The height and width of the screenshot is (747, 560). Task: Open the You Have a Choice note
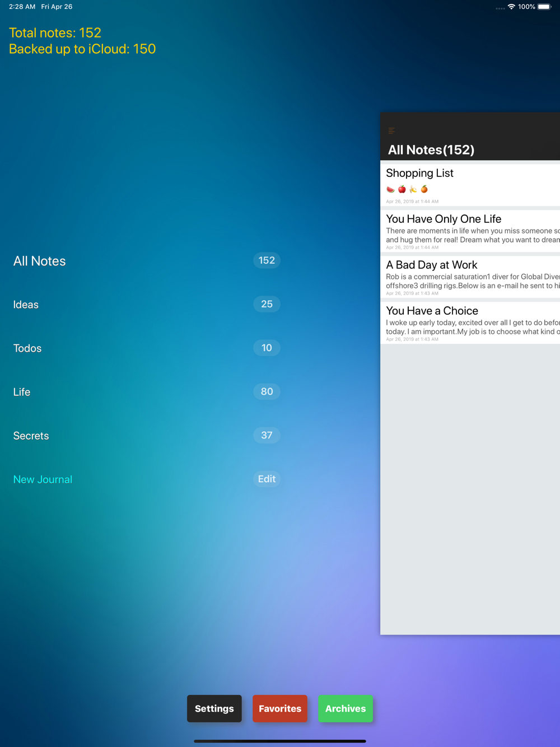(x=470, y=323)
